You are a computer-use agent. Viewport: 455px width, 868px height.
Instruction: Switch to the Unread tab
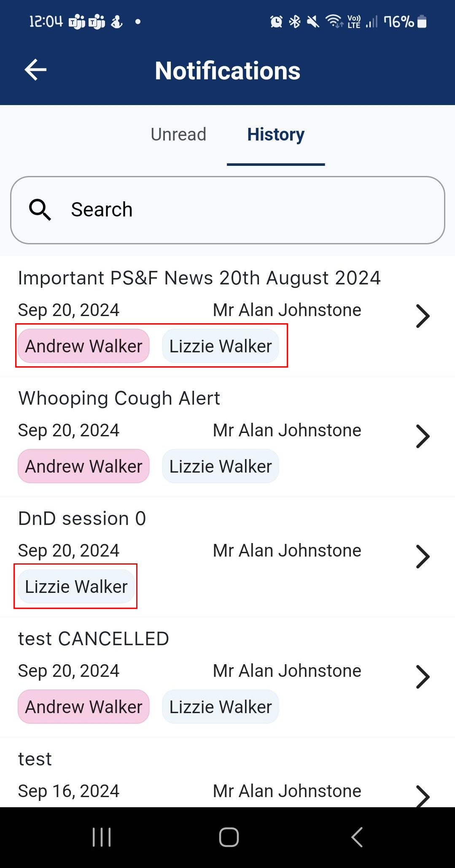(178, 135)
